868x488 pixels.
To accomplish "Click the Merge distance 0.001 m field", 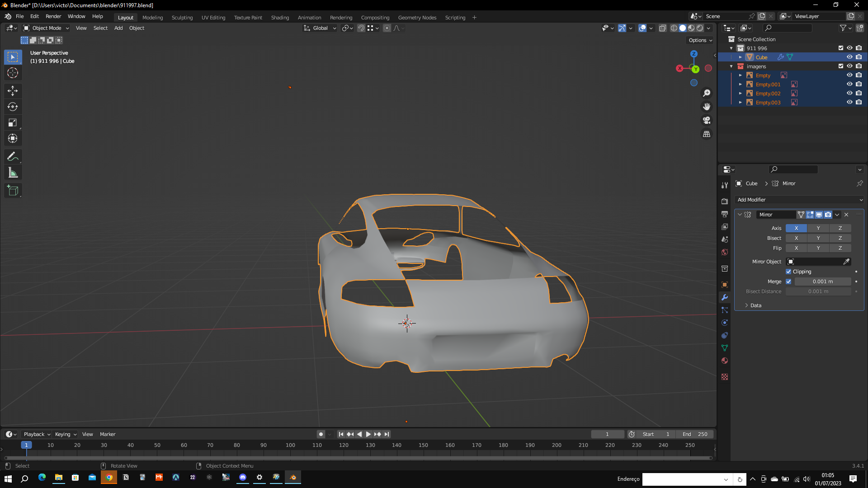I will pyautogui.click(x=822, y=282).
